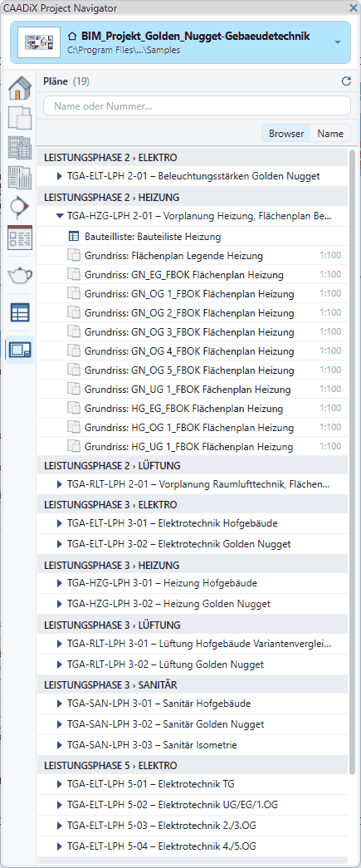The height and width of the screenshot is (868, 361).
Task: Click sheet icon of GN_EG_FBOK Flächenplan
Action: click(74, 275)
